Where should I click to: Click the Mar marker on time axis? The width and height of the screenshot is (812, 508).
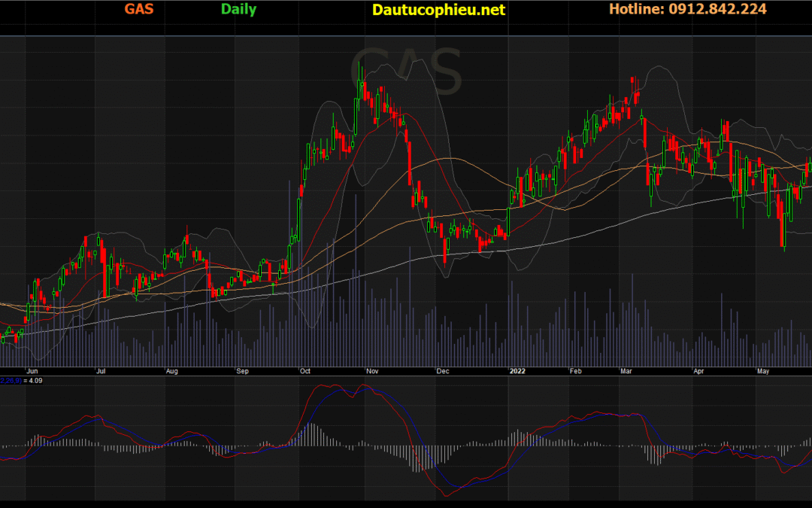626,371
